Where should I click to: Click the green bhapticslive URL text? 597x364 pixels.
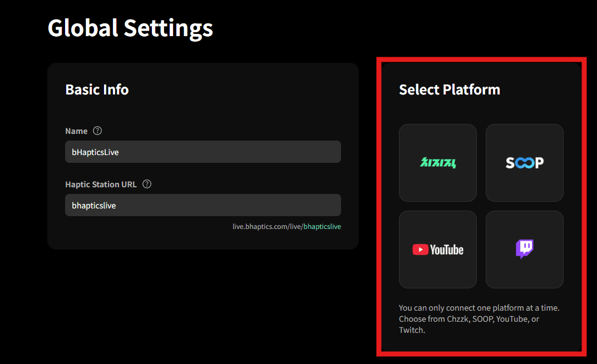point(322,226)
